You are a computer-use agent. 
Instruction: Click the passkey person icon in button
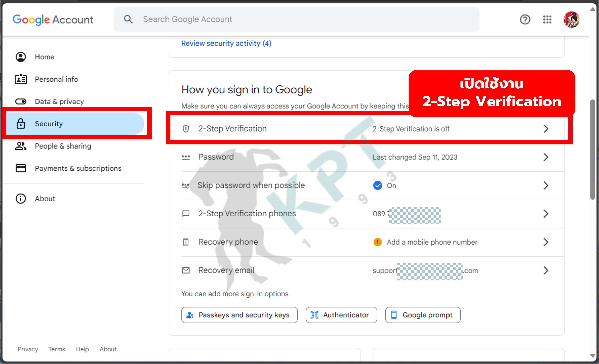[x=190, y=315]
